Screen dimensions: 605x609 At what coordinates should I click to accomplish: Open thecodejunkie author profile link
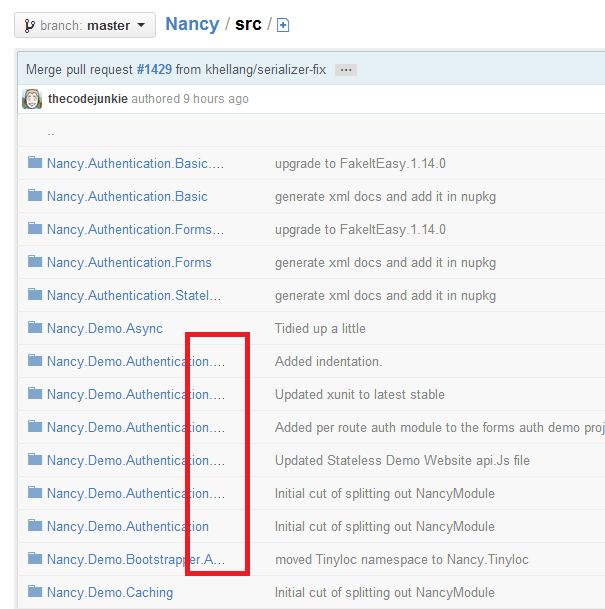click(88, 99)
